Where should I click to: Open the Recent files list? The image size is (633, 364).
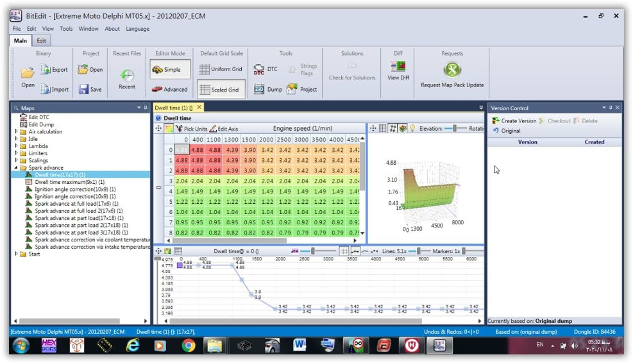tap(127, 79)
